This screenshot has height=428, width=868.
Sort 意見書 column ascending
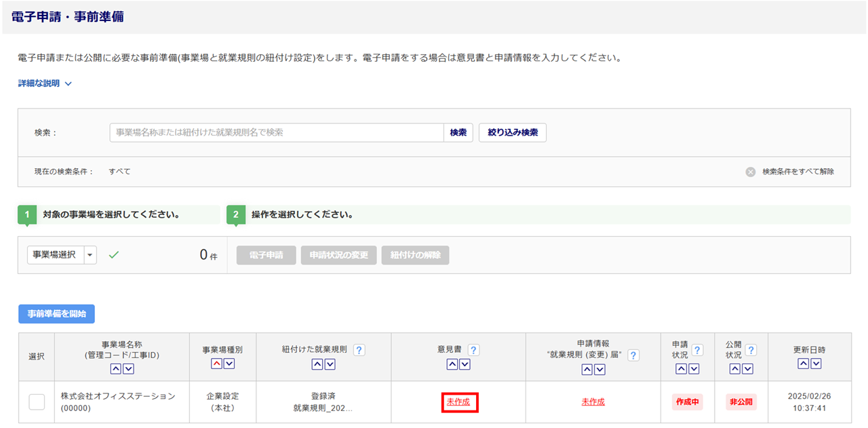click(x=452, y=364)
